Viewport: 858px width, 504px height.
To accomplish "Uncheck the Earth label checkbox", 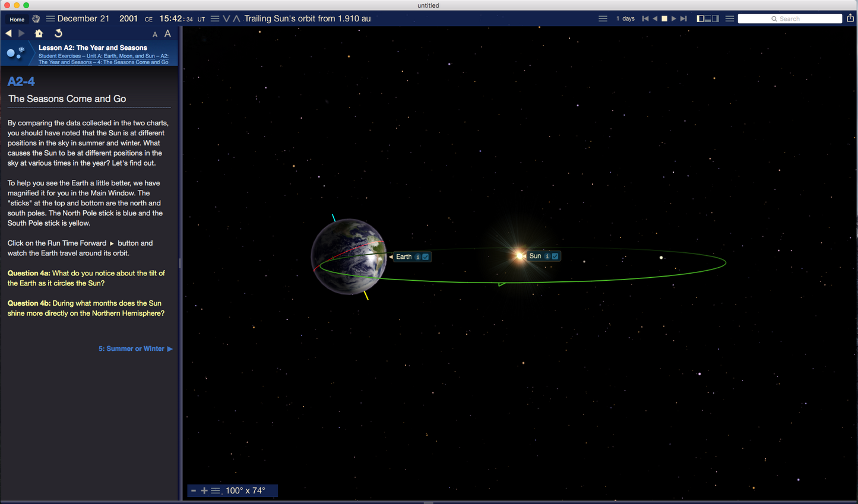I will pos(426,257).
